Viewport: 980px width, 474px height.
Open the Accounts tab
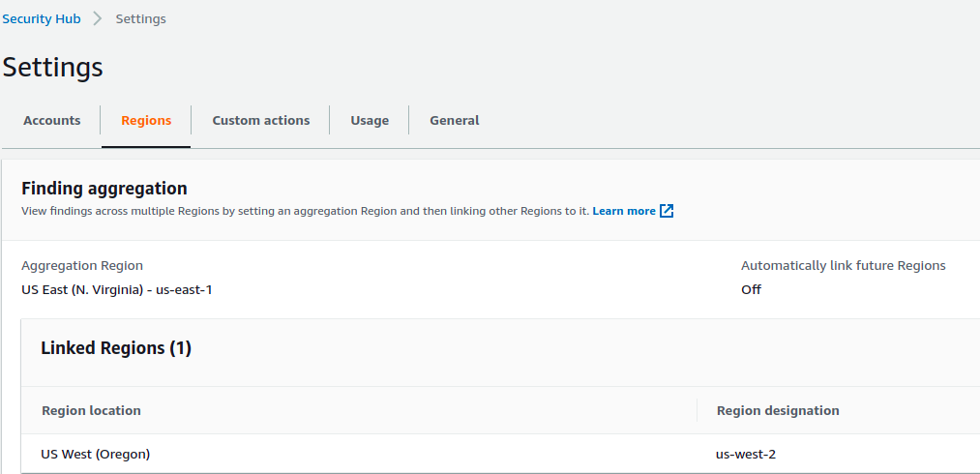tap(52, 121)
